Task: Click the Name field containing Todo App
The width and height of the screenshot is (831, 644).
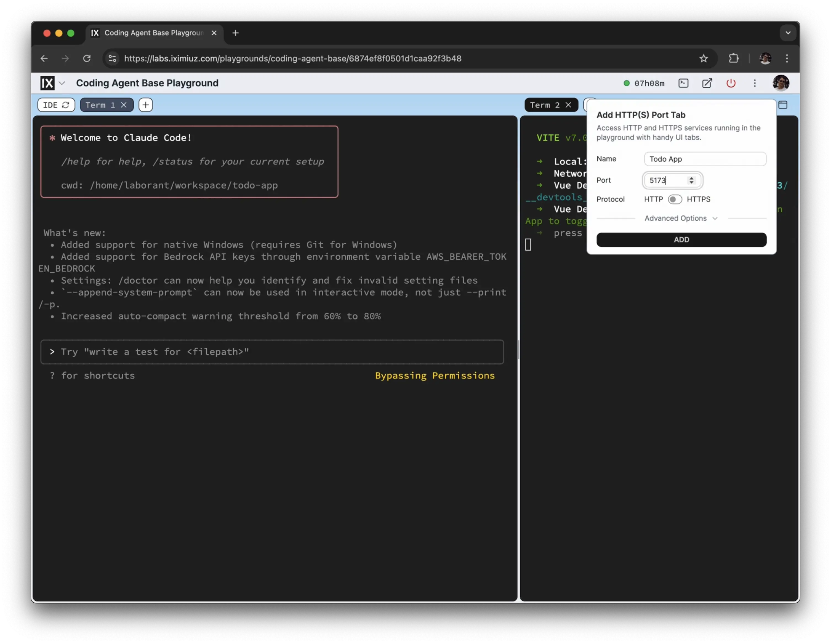Action: pyautogui.click(x=705, y=159)
